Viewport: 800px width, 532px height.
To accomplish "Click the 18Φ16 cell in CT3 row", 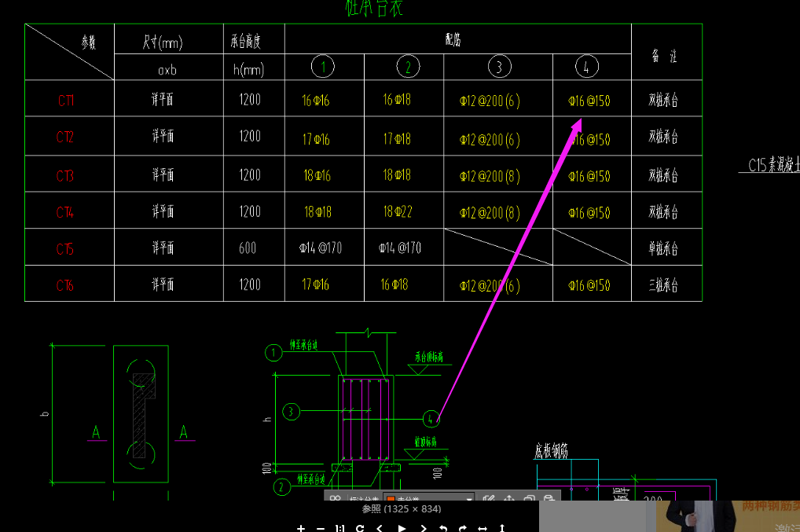I will pos(317,175).
